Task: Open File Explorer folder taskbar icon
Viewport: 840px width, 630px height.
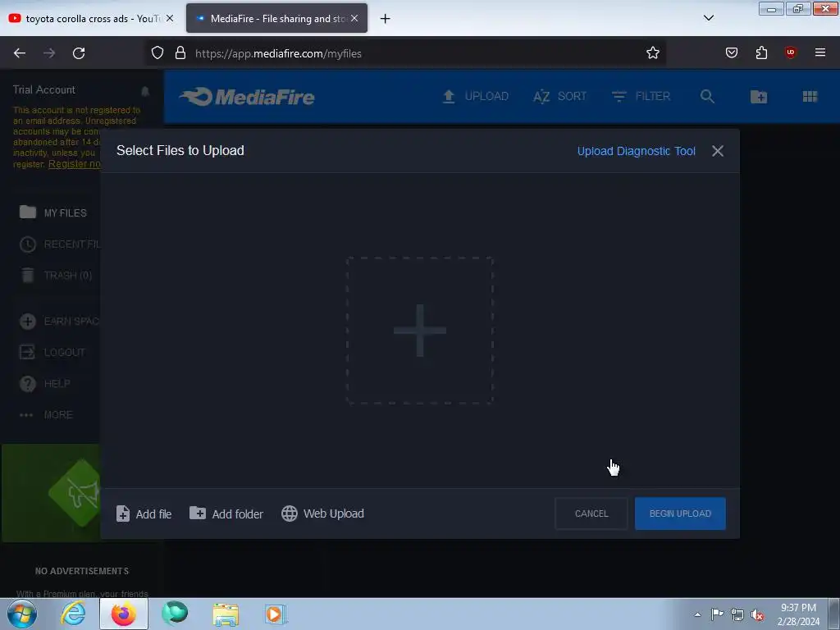Action: point(226,614)
